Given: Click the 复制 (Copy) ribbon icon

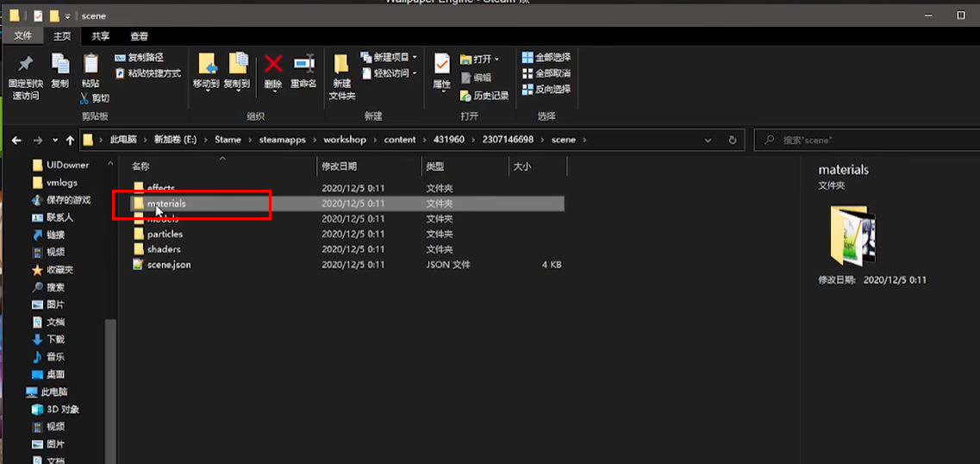Looking at the screenshot, I should (x=59, y=65).
